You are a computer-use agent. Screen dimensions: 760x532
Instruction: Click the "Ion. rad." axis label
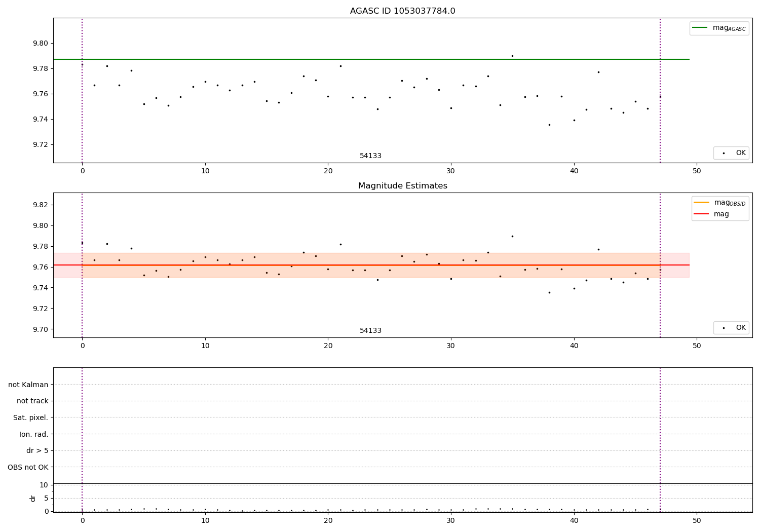[x=34, y=434]
